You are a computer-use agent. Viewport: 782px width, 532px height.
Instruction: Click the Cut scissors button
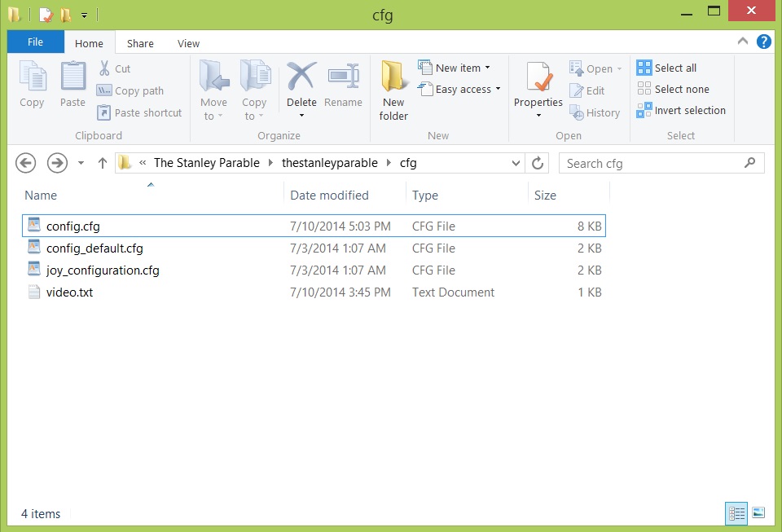click(x=114, y=68)
